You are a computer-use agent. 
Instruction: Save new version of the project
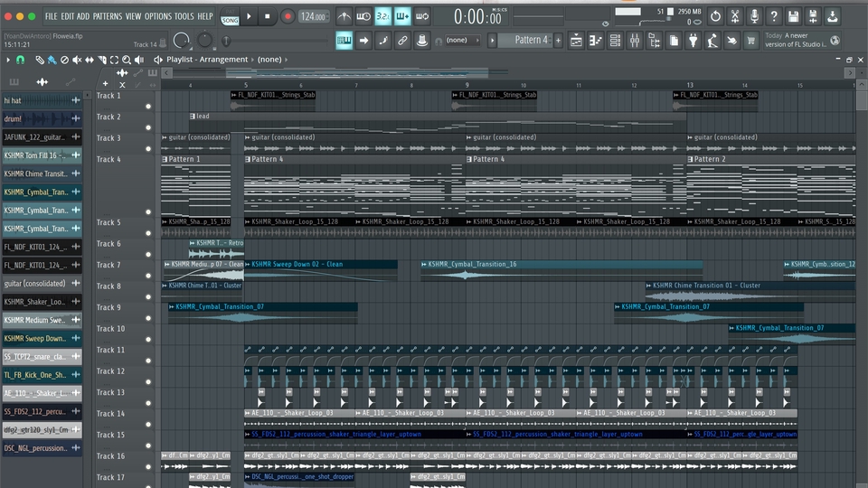click(x=813, y=16)
